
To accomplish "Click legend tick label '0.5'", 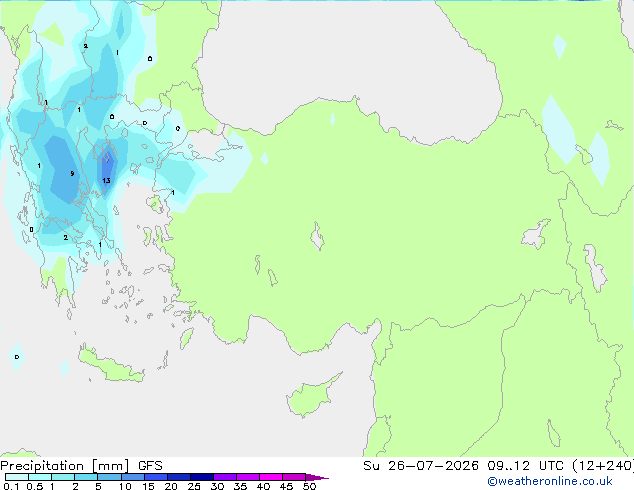I will pyautogui.click(x=34, y=486).
